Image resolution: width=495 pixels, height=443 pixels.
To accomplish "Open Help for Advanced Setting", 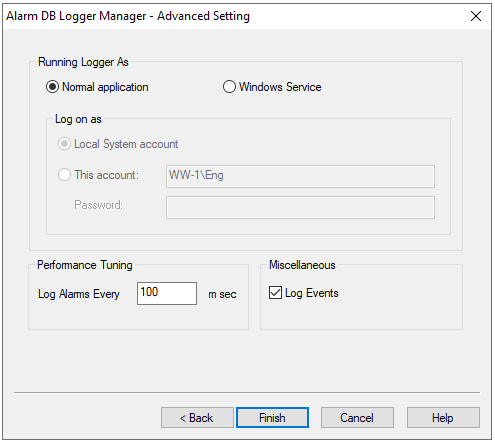I will [x=443, y=417].
